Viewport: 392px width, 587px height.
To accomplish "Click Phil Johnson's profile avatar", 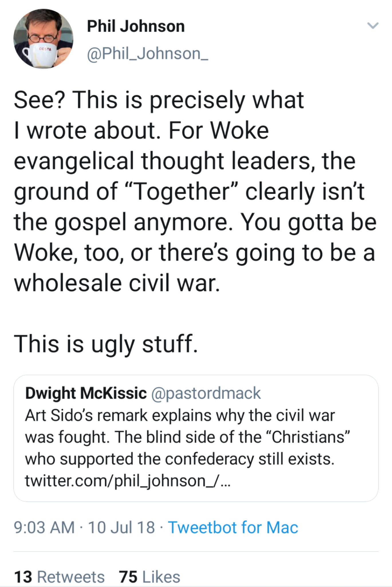I will pos(43,39).
